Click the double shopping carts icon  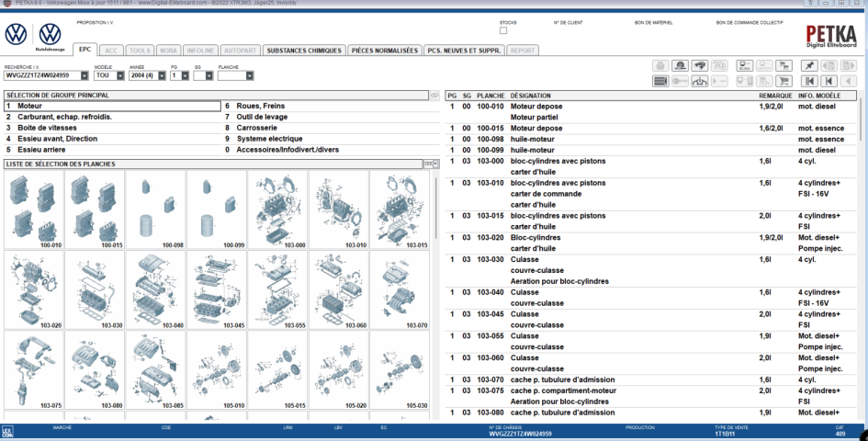click(783, 66)
